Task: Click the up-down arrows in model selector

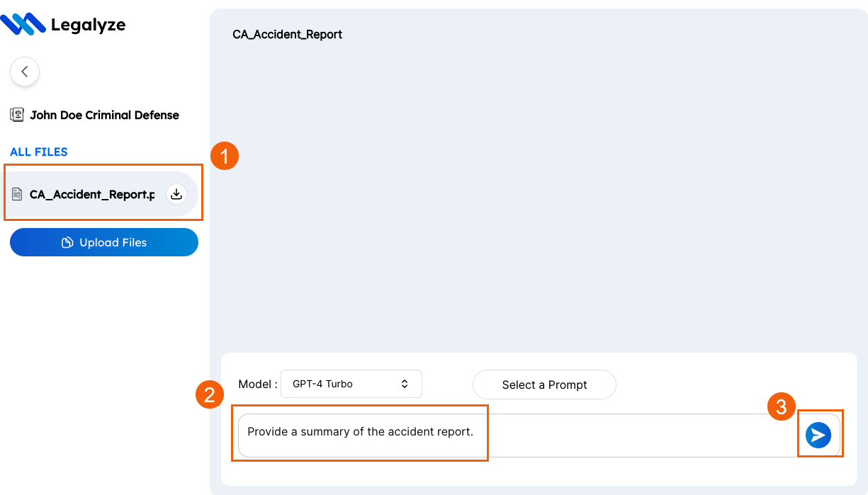Action: tap(405, 384)
